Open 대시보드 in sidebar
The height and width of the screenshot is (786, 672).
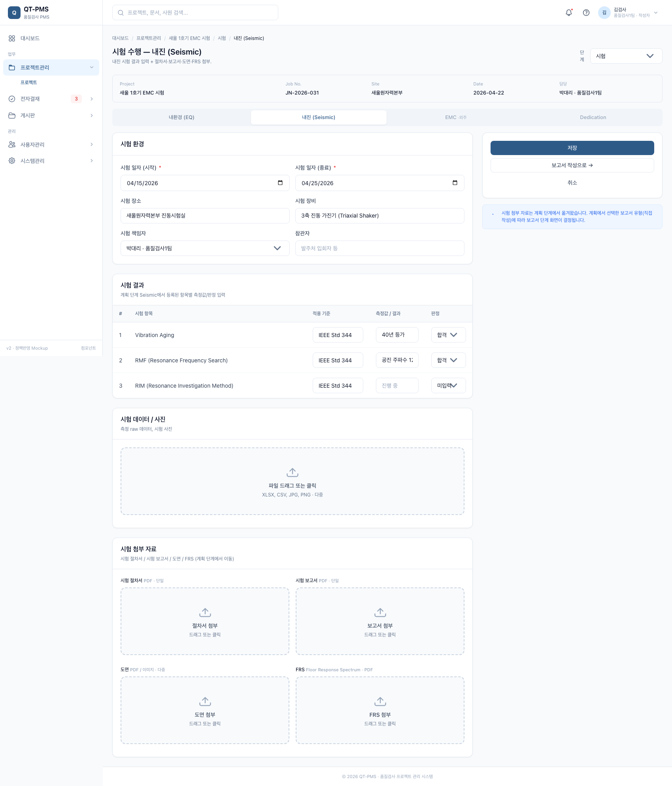51,38
